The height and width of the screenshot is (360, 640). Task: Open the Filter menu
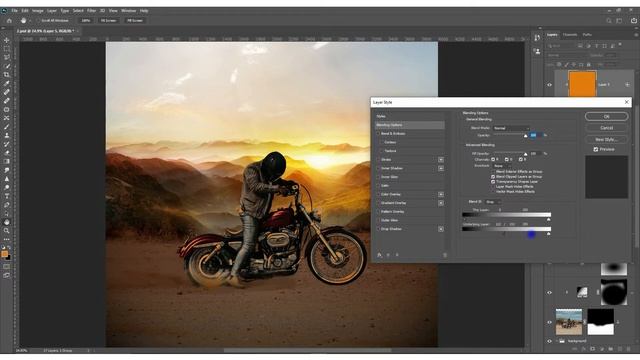[91, 11]
